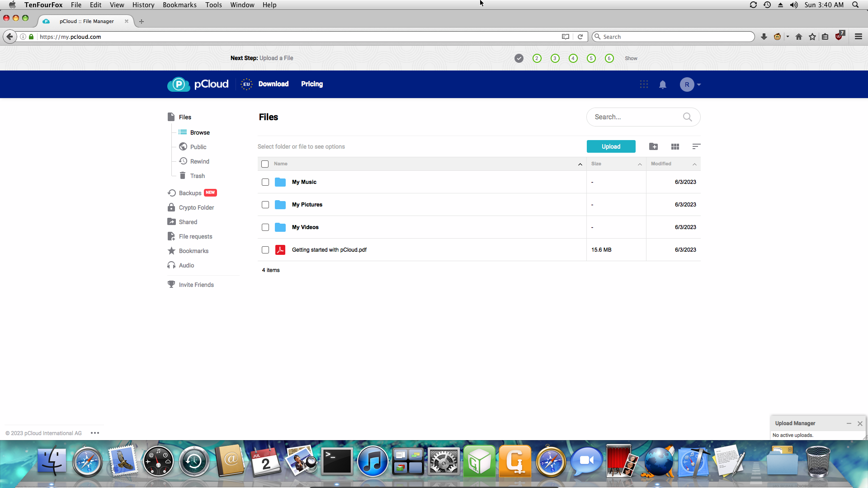
Task: Check the Getting started with pCloud.pdf checkbox
Action: click(x=265, y=250)
